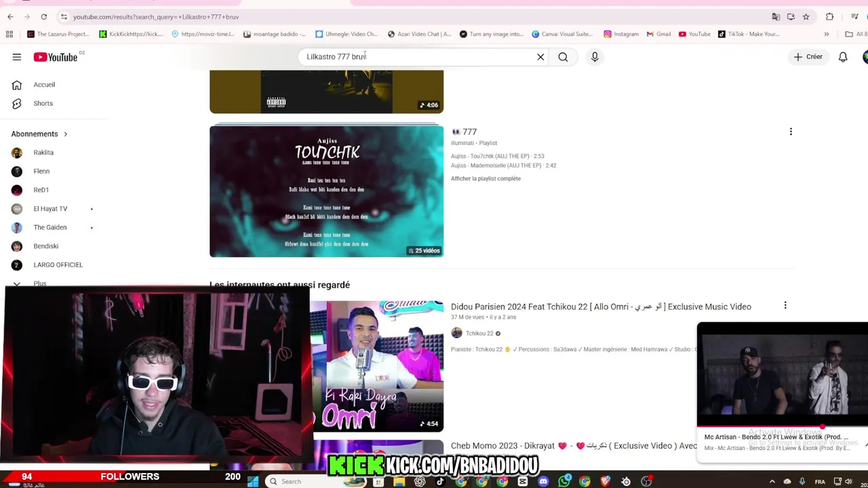Open the Kick bookmark

[131, 34]
